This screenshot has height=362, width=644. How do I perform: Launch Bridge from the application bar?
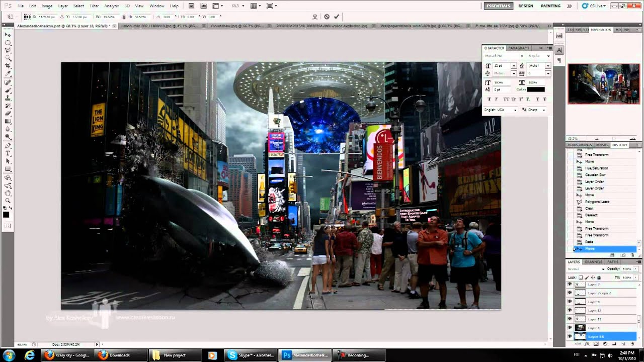point(192,6)
